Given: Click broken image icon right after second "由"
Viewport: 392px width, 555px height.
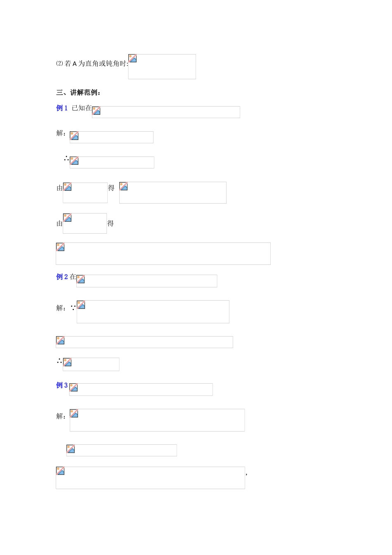Looking at the screenshot, I should [x=67, y=218].
